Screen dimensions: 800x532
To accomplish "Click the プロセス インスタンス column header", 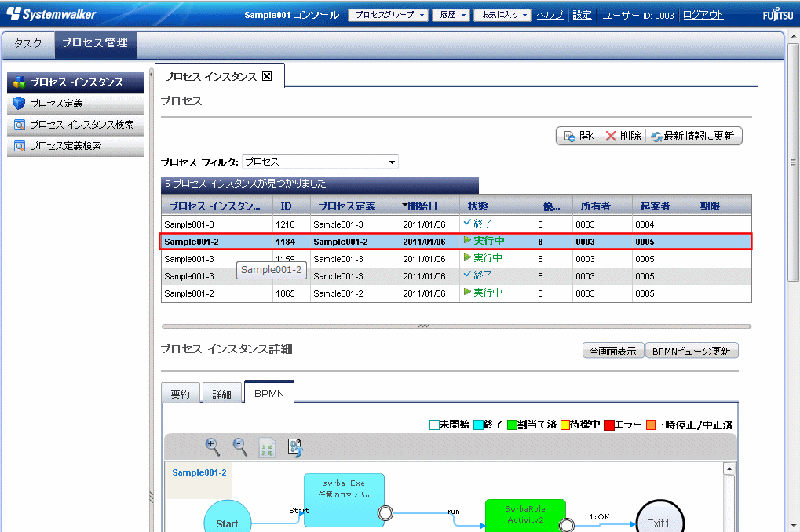I will tap(217, 206).
